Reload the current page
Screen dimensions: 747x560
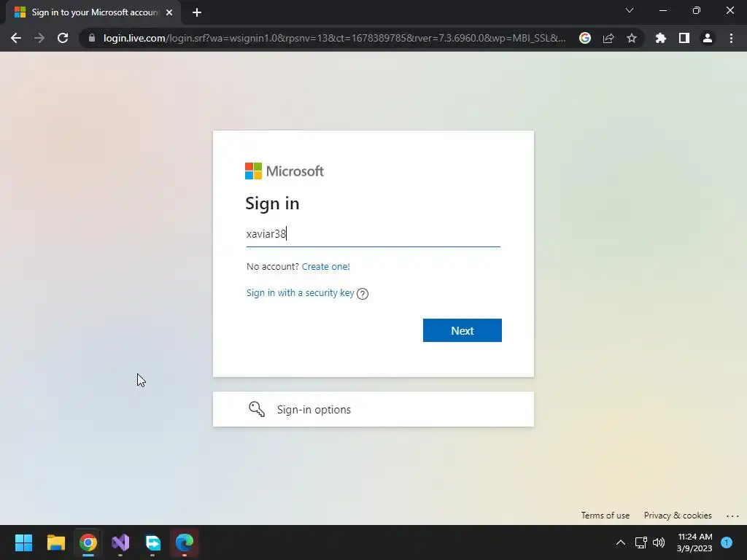[x=63, y=38]
